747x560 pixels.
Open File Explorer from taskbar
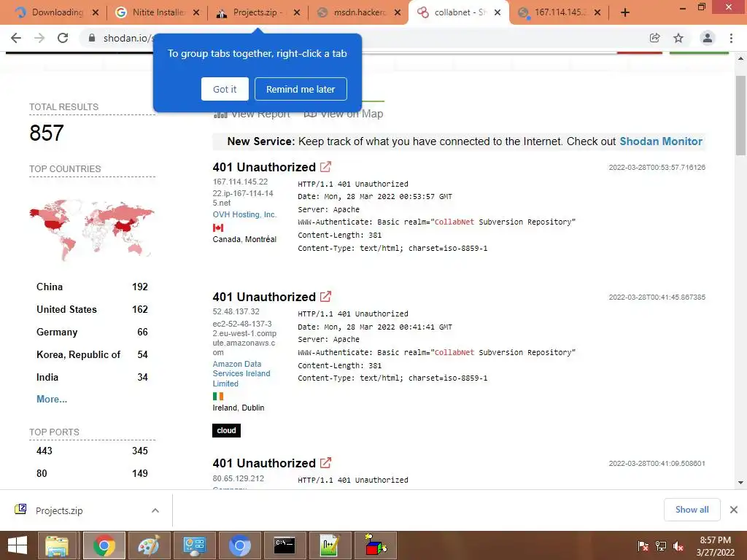pos(57,545)
